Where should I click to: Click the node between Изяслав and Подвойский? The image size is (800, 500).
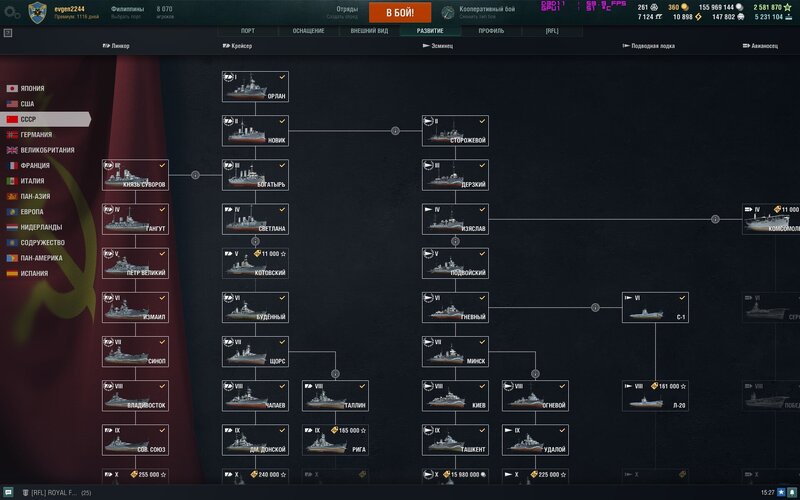(x=455, y=241)
